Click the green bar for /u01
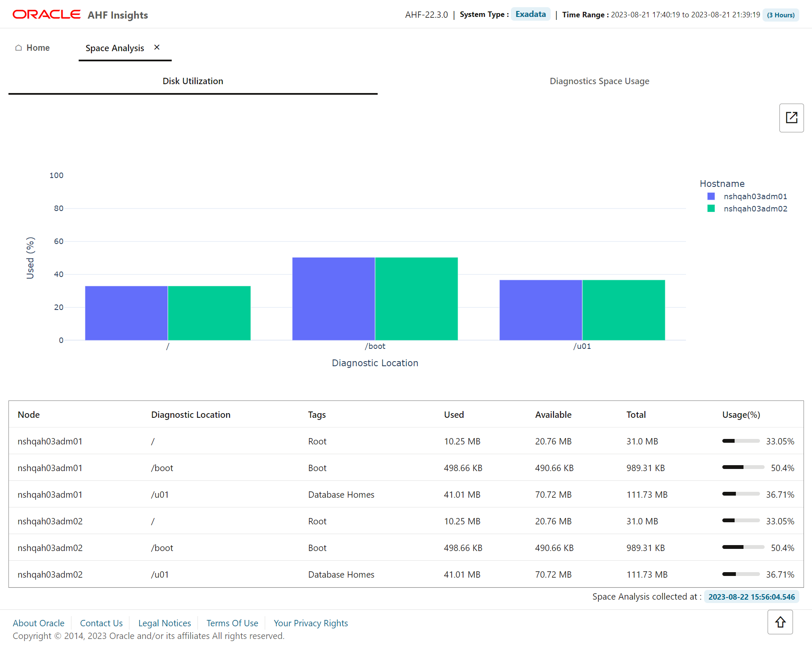 [624, 310]
